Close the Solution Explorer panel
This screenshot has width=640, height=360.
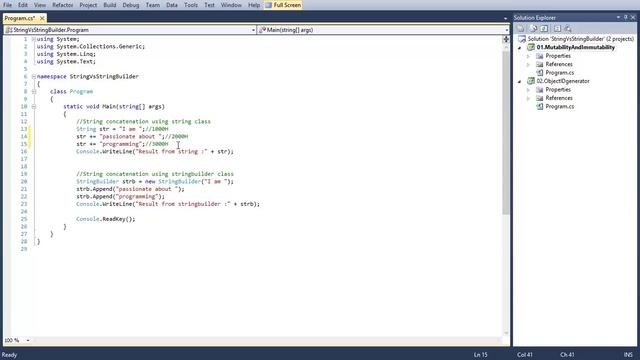[x=633, y=18]
